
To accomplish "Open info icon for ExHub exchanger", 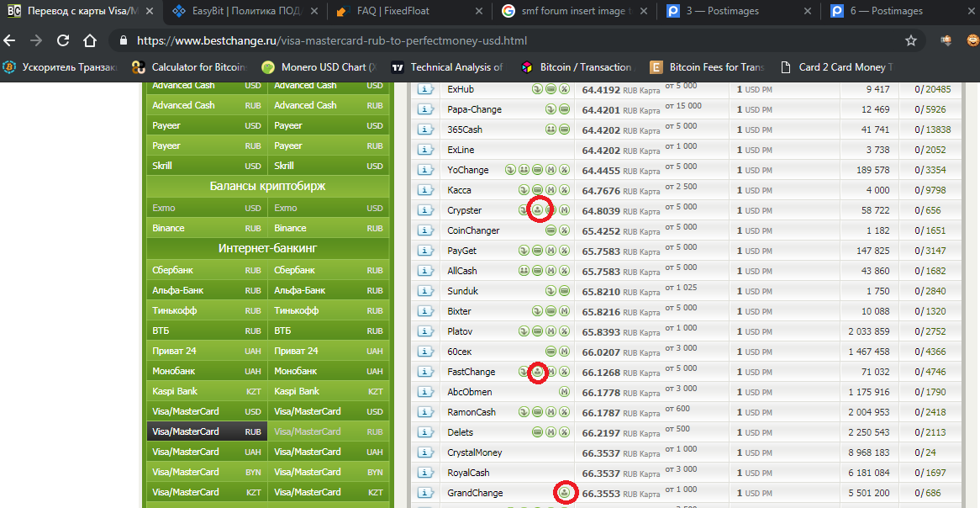I will point(425,89).
